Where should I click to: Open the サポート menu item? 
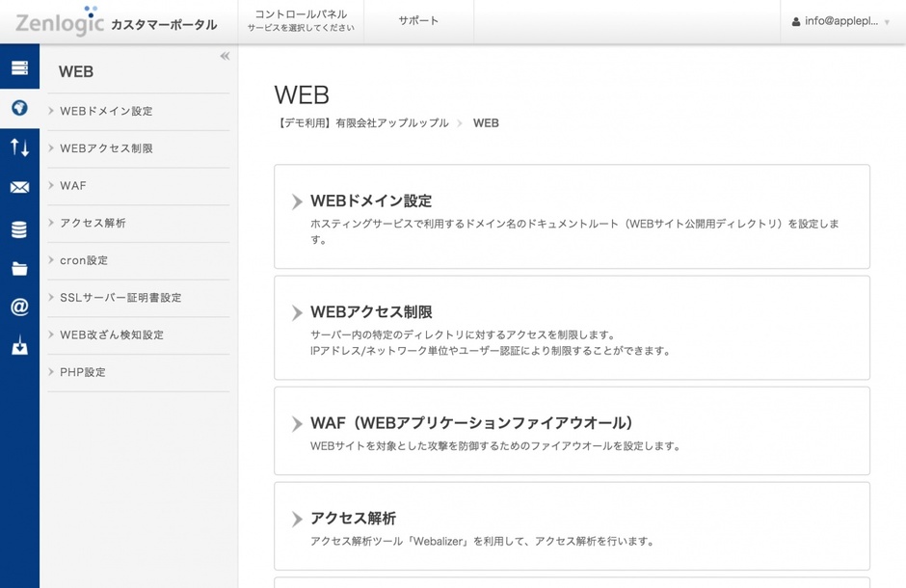click(x=418, y=21)
